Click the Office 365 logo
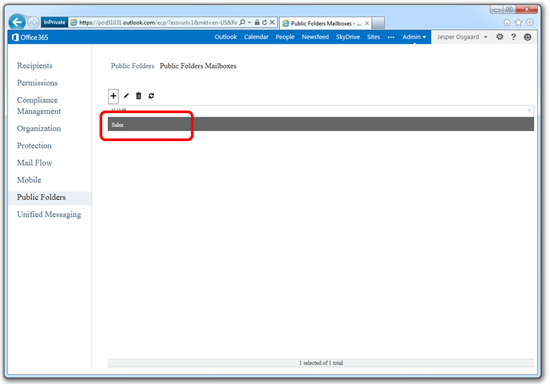This screenshot has width=550, height=385. click(x=30, y=37)
